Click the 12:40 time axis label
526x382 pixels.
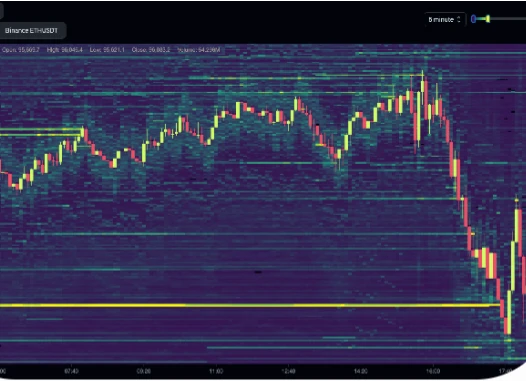(288, 371)
